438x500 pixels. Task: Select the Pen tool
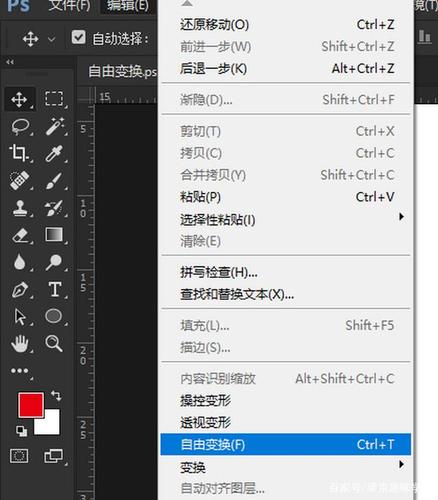coord(20,289)
